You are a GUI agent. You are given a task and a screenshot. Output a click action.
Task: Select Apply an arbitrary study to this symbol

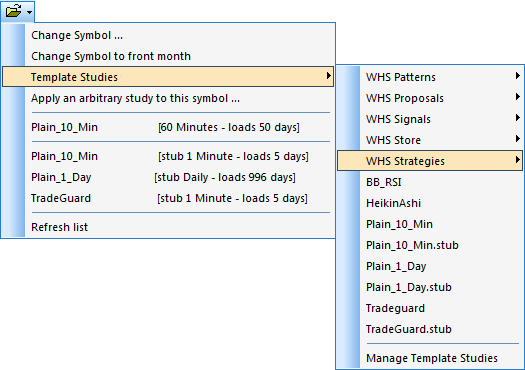click(x=168, y=98)
